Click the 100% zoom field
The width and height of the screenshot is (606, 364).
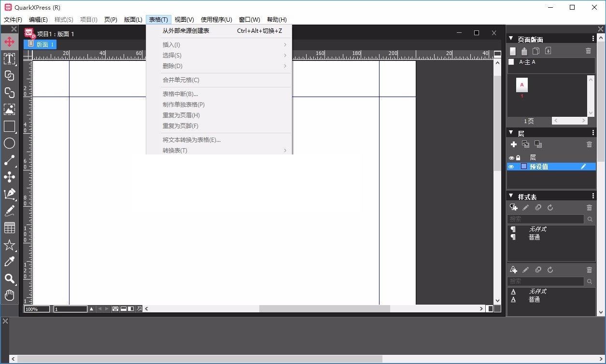[37, 309]
